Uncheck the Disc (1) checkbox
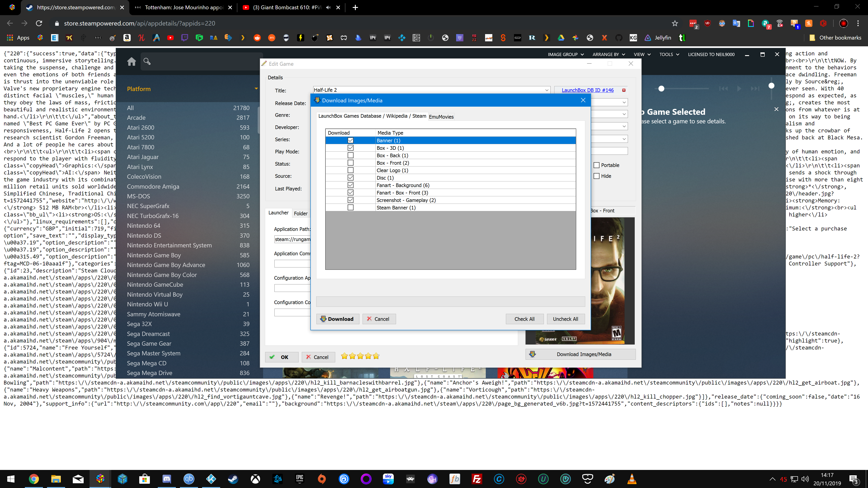 pyautogui.click(x=350, y=178)
